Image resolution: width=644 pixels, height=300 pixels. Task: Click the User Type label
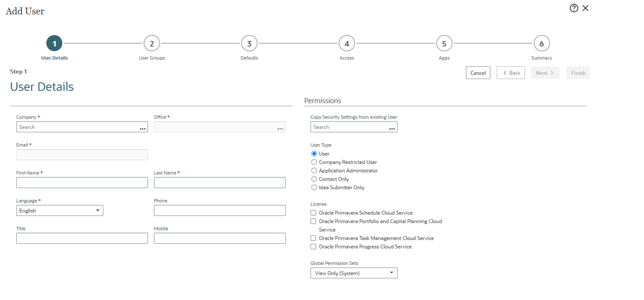pos(321,145)
